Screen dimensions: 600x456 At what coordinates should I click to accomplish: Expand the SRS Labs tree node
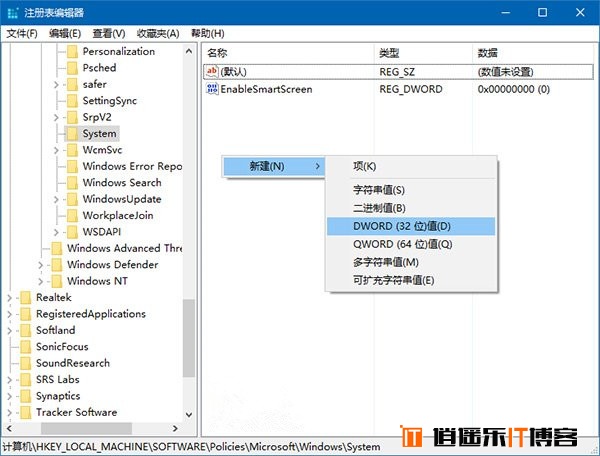click(10, 380)
